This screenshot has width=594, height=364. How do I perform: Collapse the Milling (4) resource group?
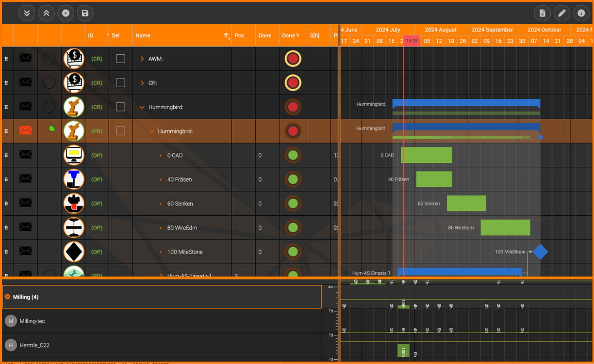(x=8, y=297)
